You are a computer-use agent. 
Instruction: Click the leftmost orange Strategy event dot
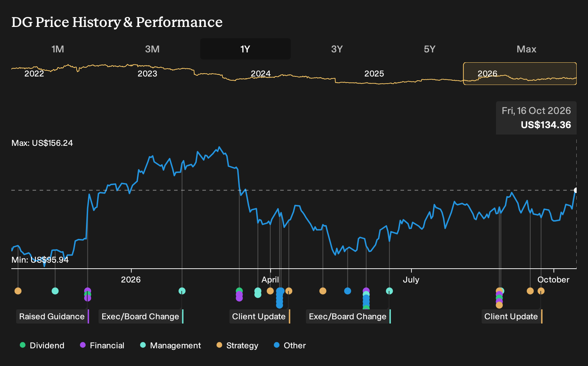pos(18,291)
